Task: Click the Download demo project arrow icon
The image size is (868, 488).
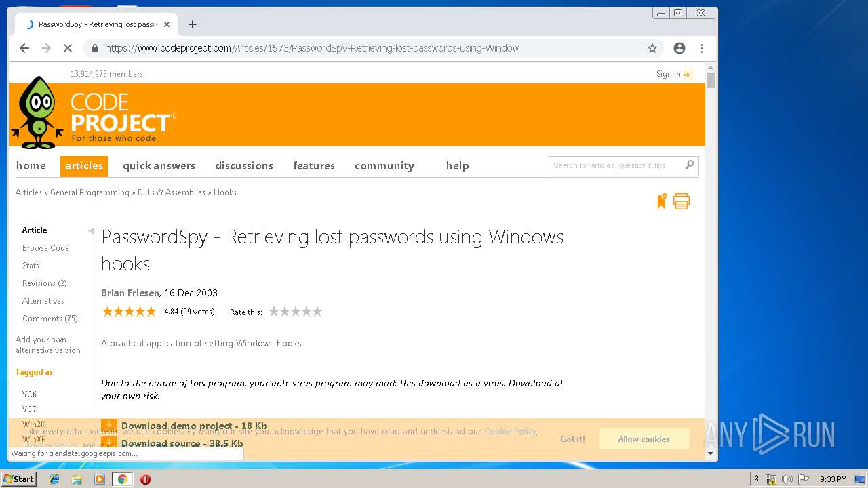Action: 108,426
